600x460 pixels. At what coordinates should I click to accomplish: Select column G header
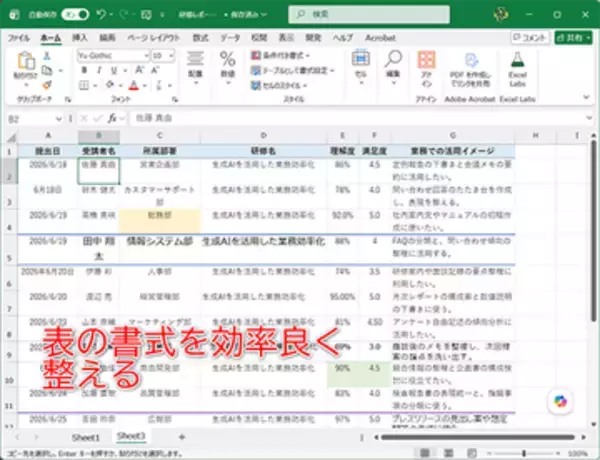click(x=453, y=135)
